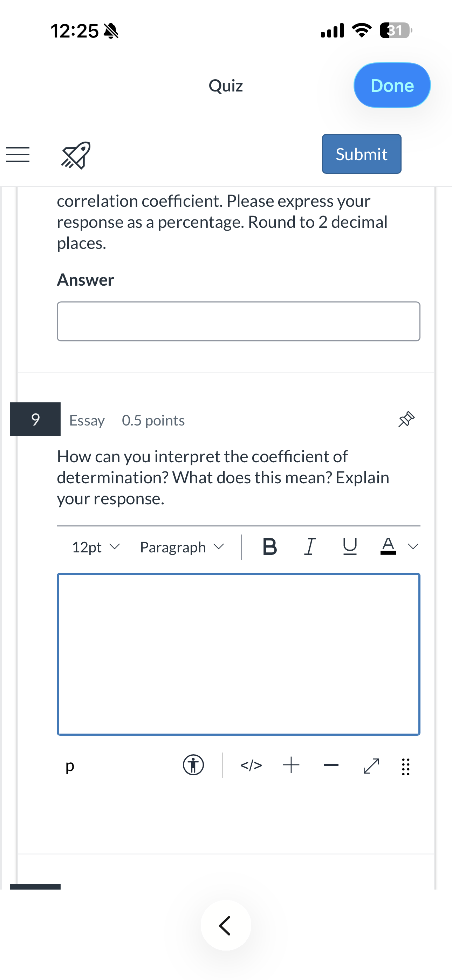Toggle italic formatting
The width and height of the screenshot is (452, 980).
[x=310, y=547]
